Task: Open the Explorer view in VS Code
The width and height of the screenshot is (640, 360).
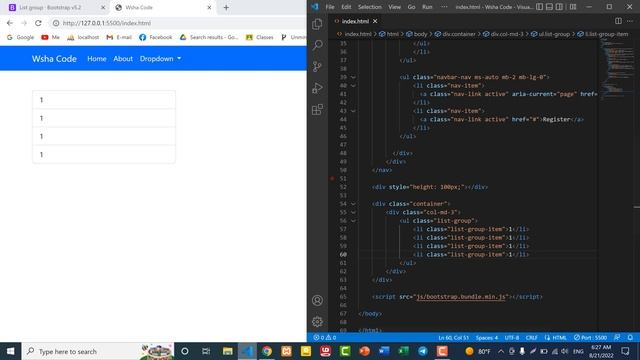Action: coord(317,24)
